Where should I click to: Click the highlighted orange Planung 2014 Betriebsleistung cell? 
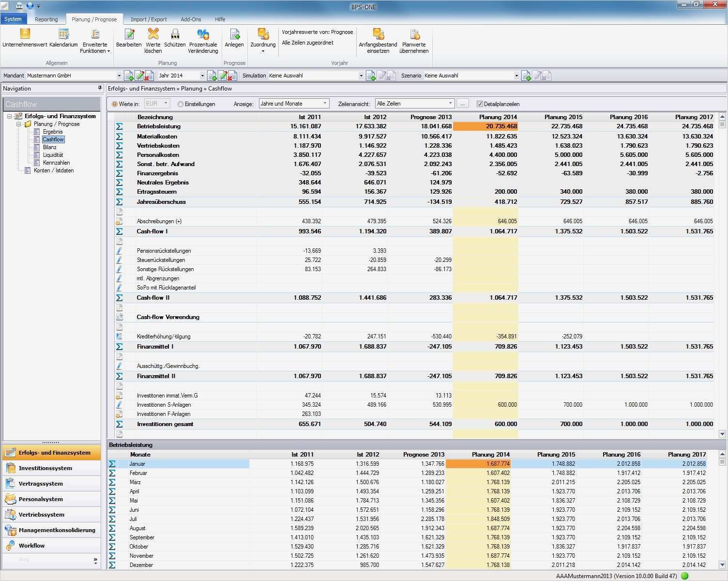[x=485, y=126]
